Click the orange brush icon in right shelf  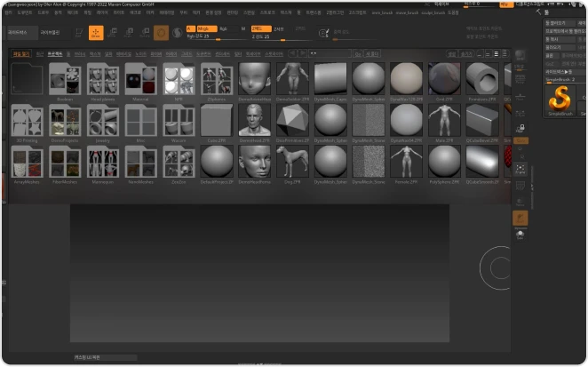(x=520, y=218)
